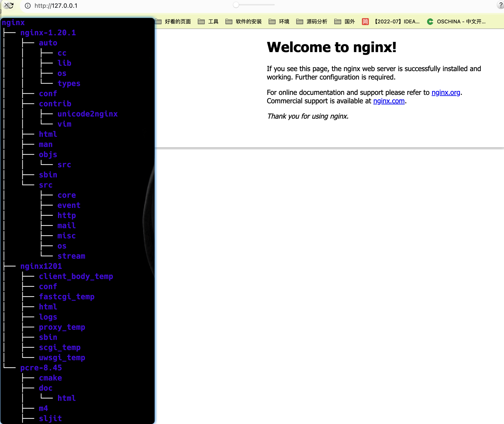
Task: Click the question mark help button
Action: pyautogui.click(x=501, y=5)
